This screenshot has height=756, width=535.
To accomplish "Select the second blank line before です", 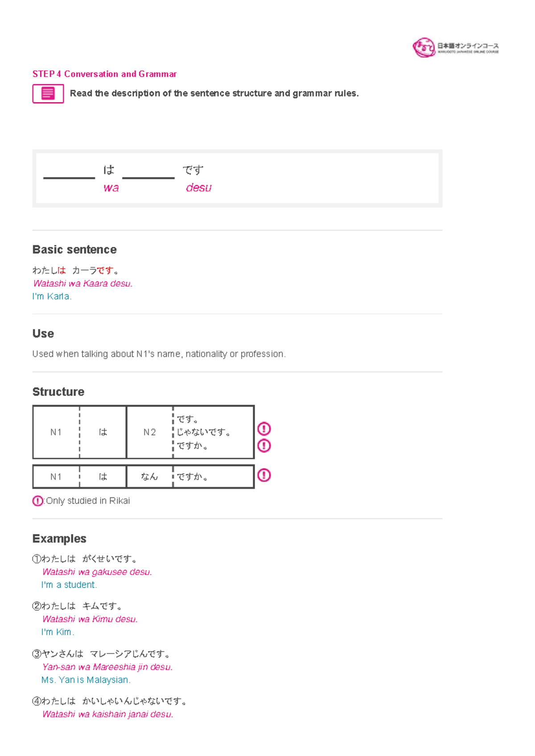I will point(148,178).
